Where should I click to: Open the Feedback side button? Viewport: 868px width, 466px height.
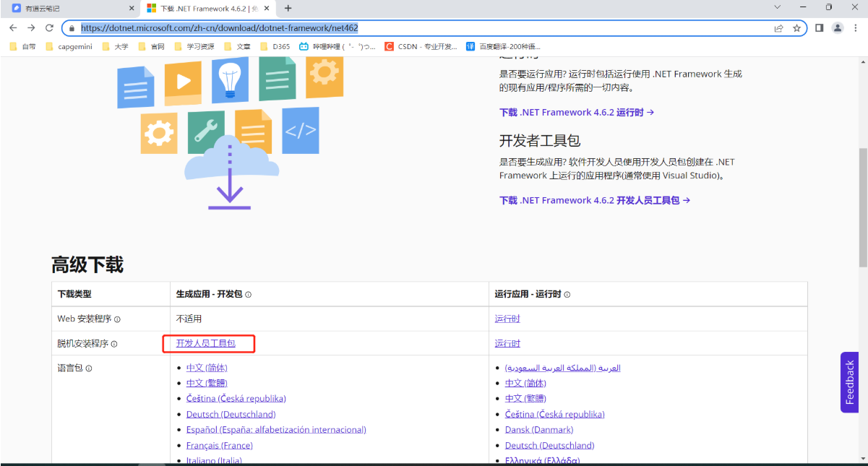click(x=850, y=382)
